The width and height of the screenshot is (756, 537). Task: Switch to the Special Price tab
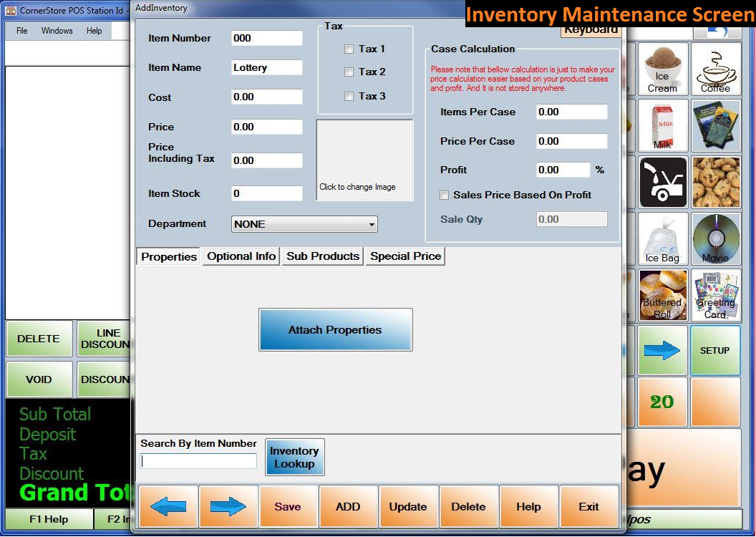point(405,256)
